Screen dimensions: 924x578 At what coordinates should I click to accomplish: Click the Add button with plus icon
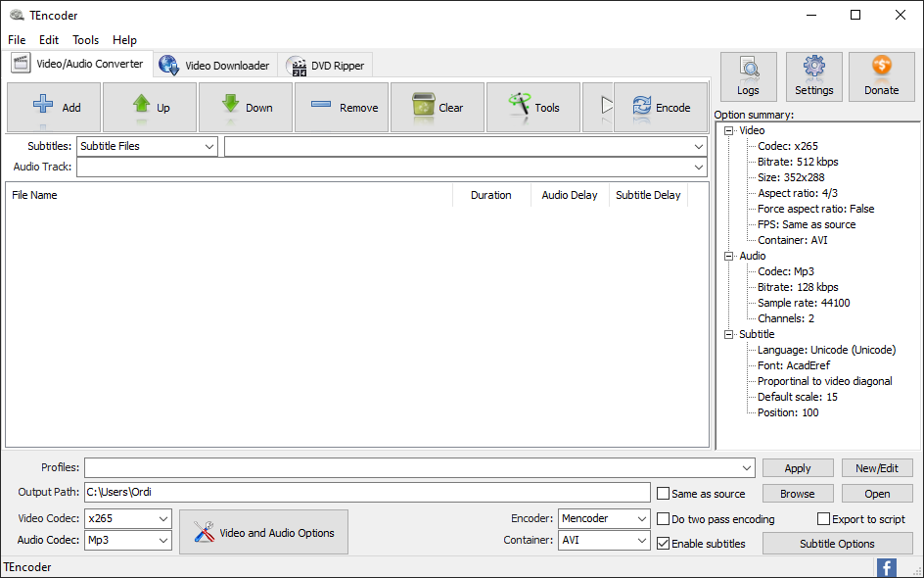(x=54, y=108)
